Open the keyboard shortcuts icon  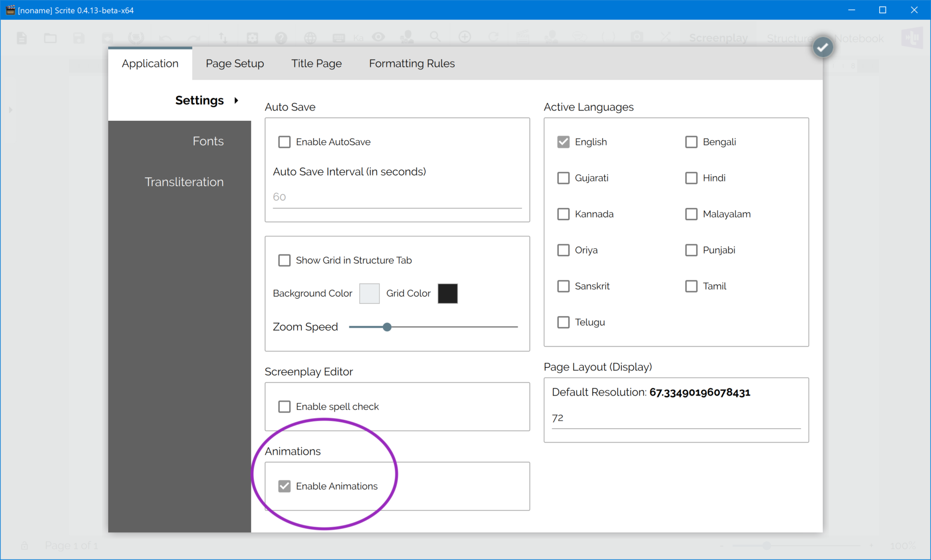(x=339, y=38)
